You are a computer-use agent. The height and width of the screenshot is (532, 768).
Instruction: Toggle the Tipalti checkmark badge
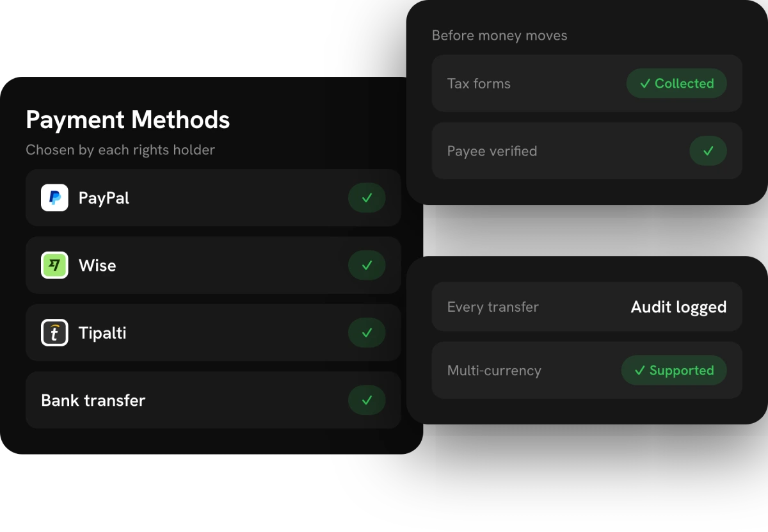367,333
